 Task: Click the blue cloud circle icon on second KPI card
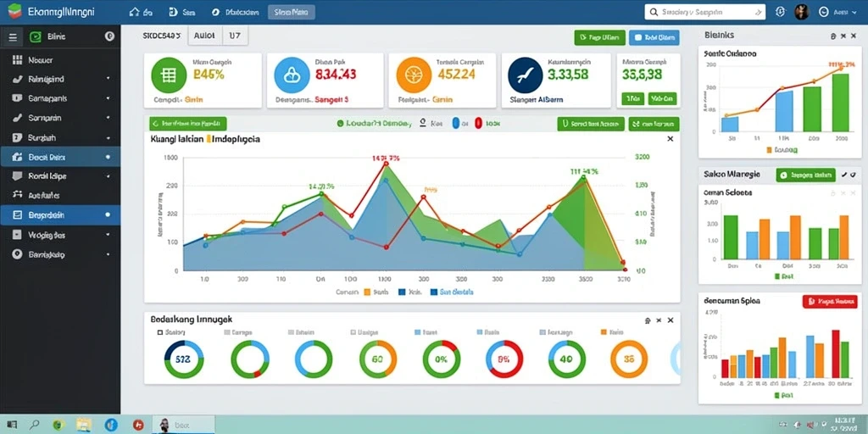[x=292, y=75]
